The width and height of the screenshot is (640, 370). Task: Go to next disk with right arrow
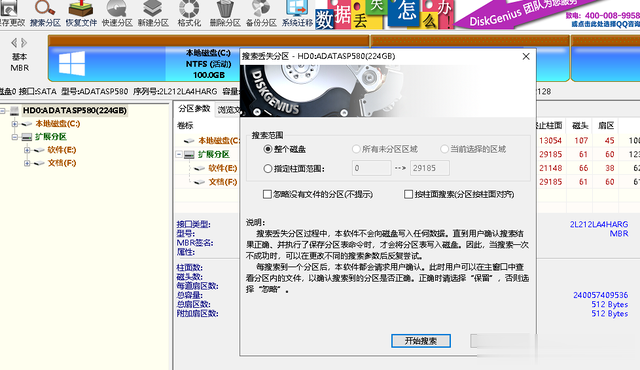click(x=24, y=43)
